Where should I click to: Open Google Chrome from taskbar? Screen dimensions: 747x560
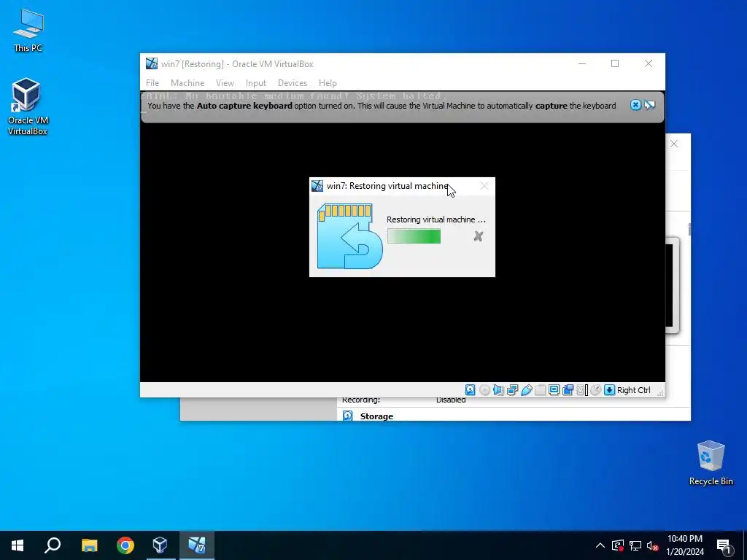tap(125, 545)
